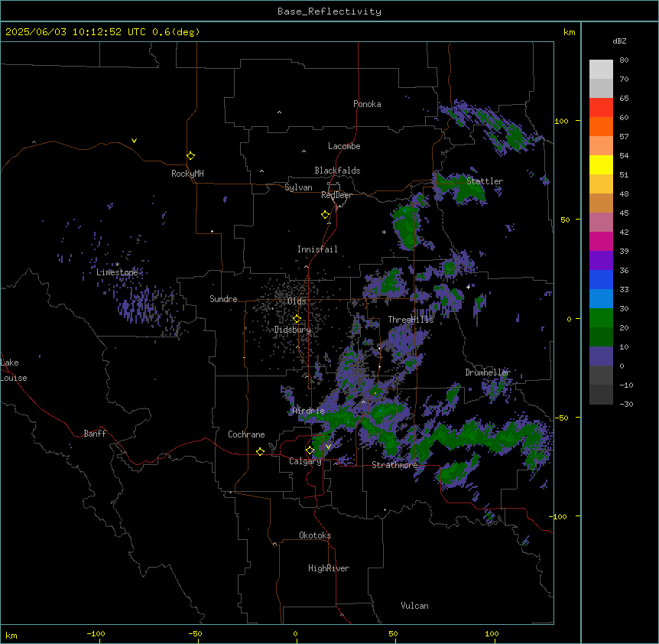The image size is (659, 644).
Task: Click the Calgary city label
Action: tap(305, 461)
